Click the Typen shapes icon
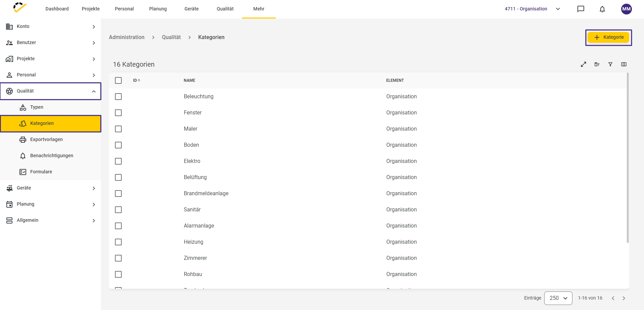644x310 pixels. pos(23,107)
